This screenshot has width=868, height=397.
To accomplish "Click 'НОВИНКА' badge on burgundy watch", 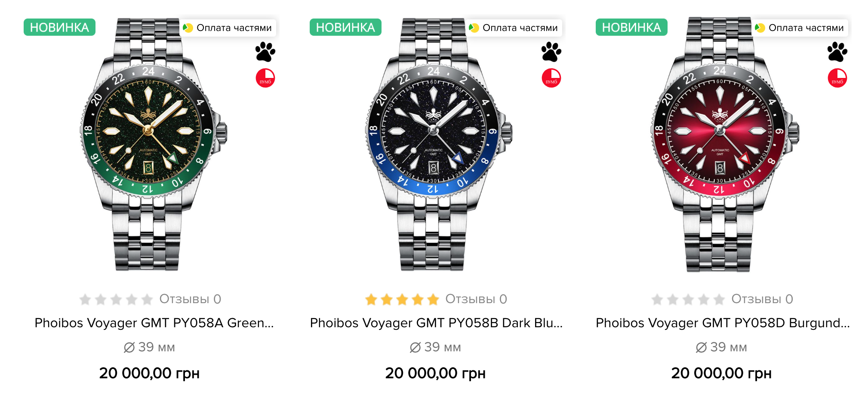I will (631, 27).
